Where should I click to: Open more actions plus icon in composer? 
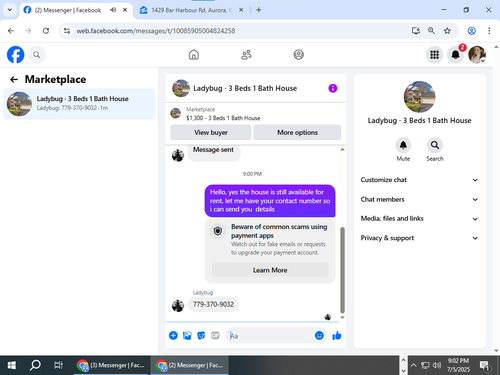tap(173, 335)
